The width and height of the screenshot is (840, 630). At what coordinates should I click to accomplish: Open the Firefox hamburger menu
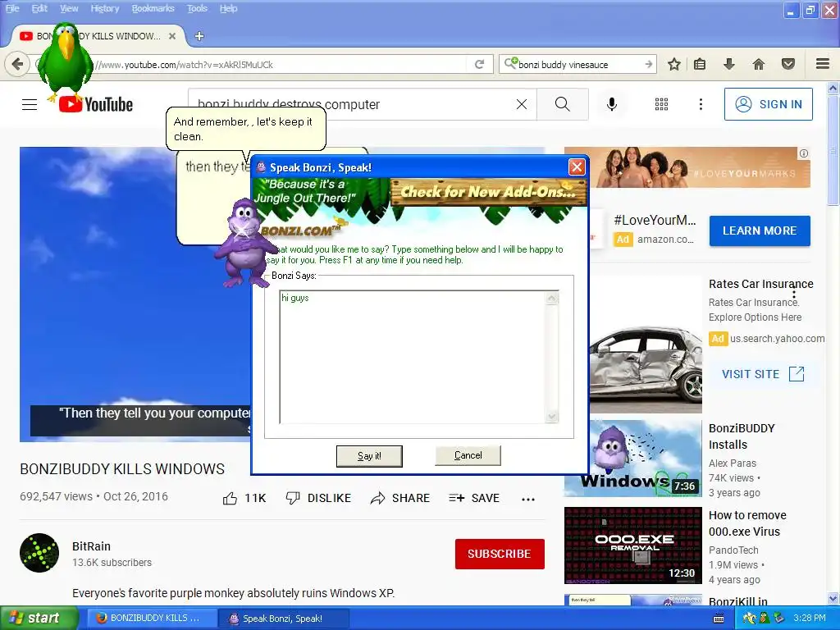823,64
